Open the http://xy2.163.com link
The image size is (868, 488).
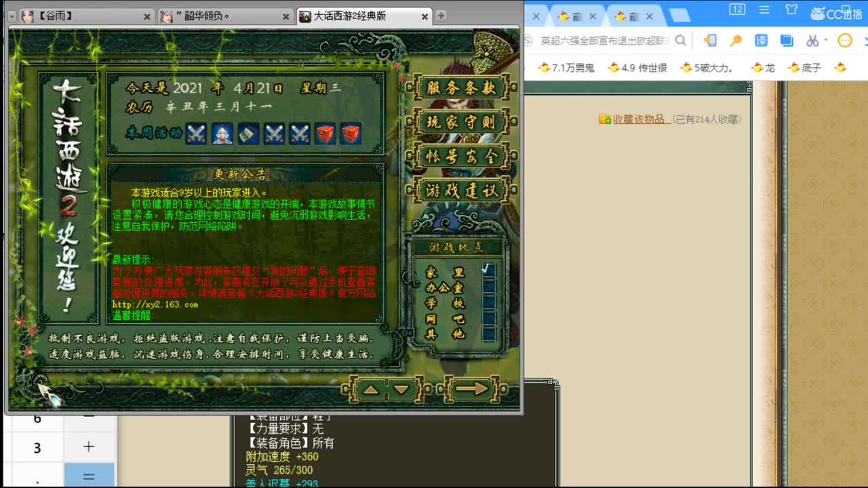pyautogui.click(x=155, y=305)
